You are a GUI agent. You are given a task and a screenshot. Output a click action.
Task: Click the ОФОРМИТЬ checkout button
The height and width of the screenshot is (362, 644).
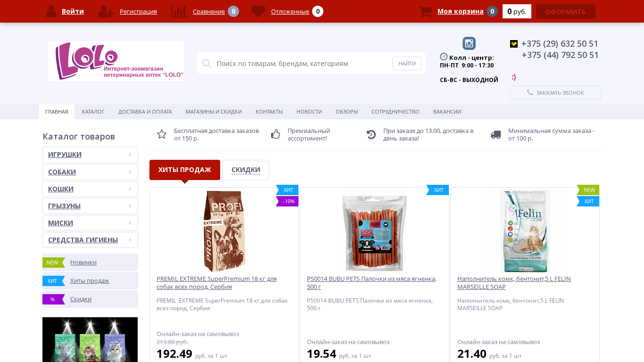(x=566, y=11)
